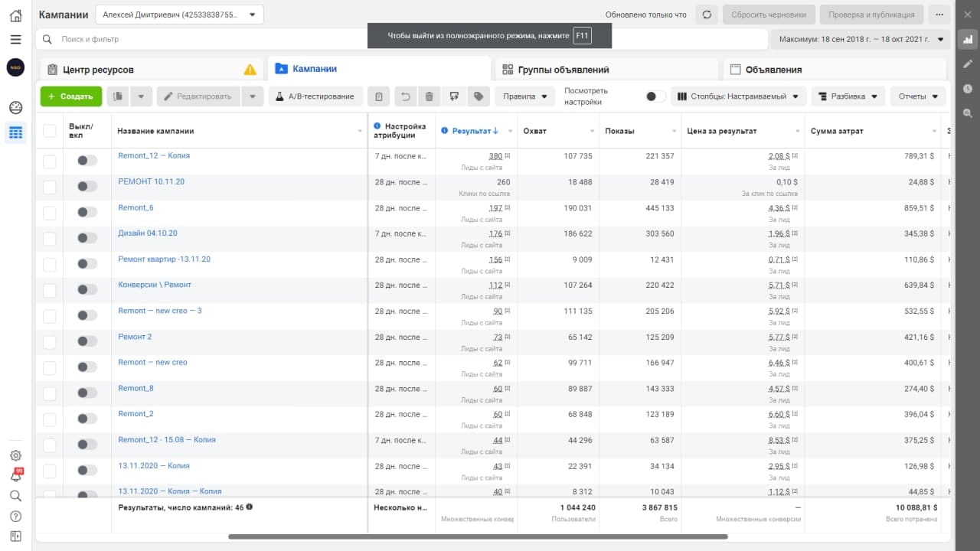Toggle the 'Посмотреть настройки' switch
The width and height of the screenshot is (980, 551).
pyautogui.click(x=655, y=96)
